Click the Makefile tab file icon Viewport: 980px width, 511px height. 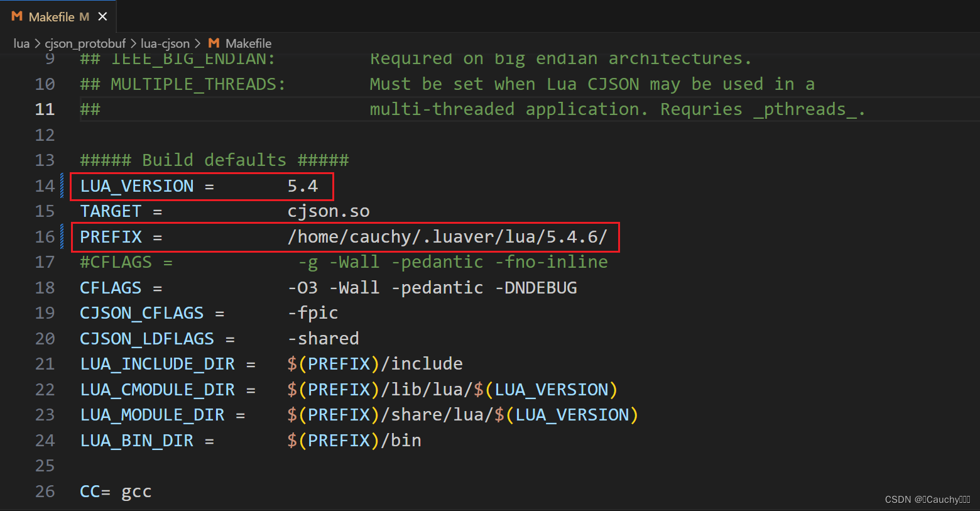pos(17,16)
